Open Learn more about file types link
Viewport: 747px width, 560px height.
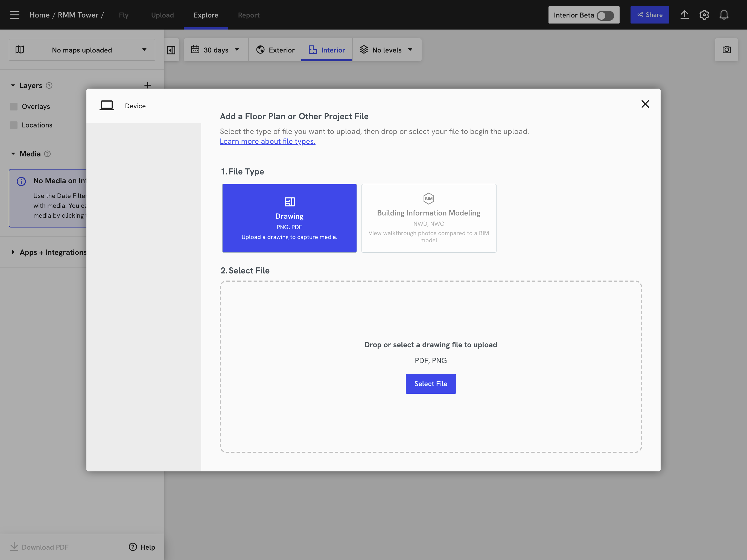coord(267,142)
